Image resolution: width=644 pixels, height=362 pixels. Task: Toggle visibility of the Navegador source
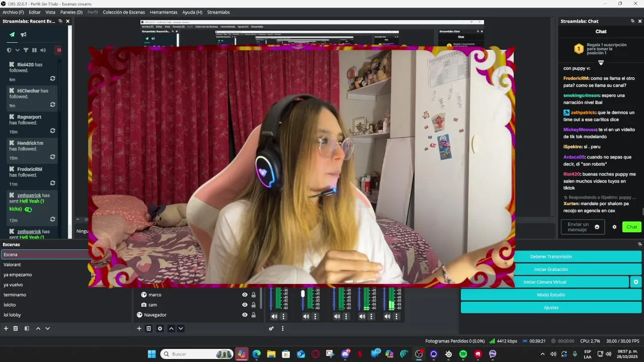[245, 315]
